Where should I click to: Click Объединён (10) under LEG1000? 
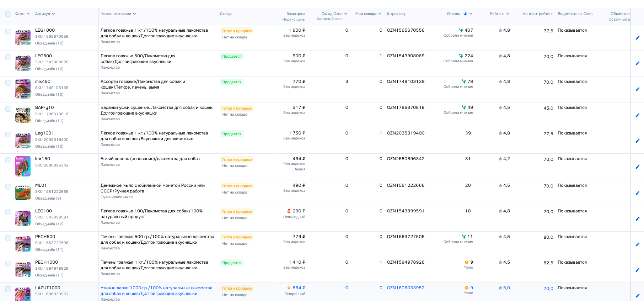[49, 43]
